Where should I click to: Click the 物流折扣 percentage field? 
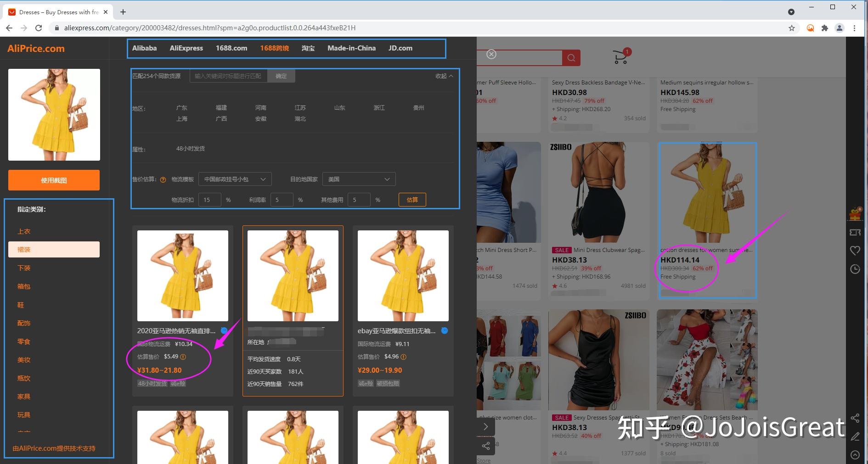point(210,200)
